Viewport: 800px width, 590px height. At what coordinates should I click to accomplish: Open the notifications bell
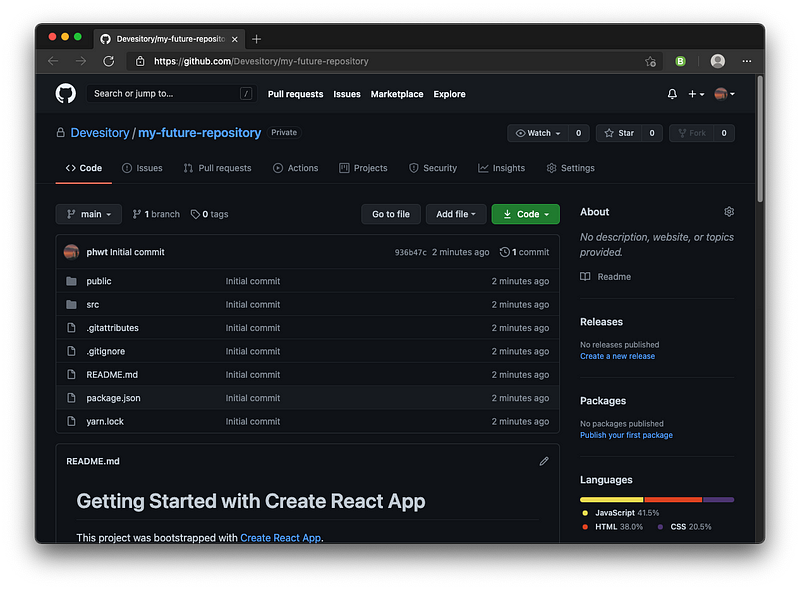672,94
